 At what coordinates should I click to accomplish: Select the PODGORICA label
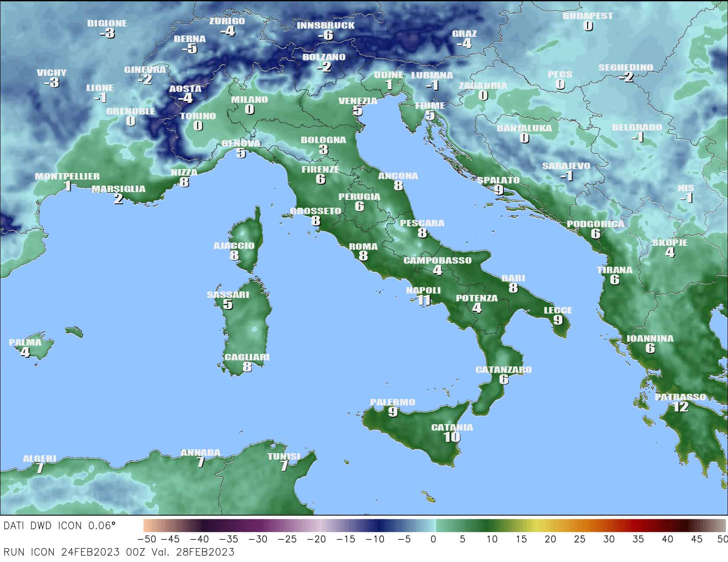tap(595, 224)
